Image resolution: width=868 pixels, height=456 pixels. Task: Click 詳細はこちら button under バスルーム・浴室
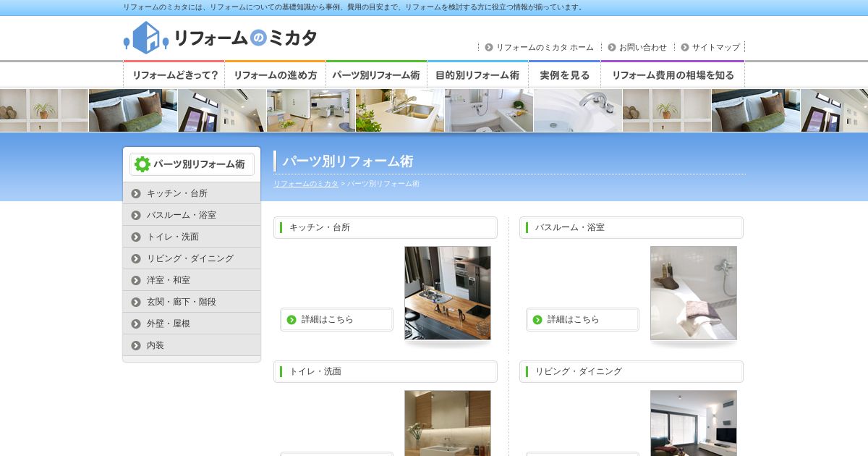click(582, 319)
